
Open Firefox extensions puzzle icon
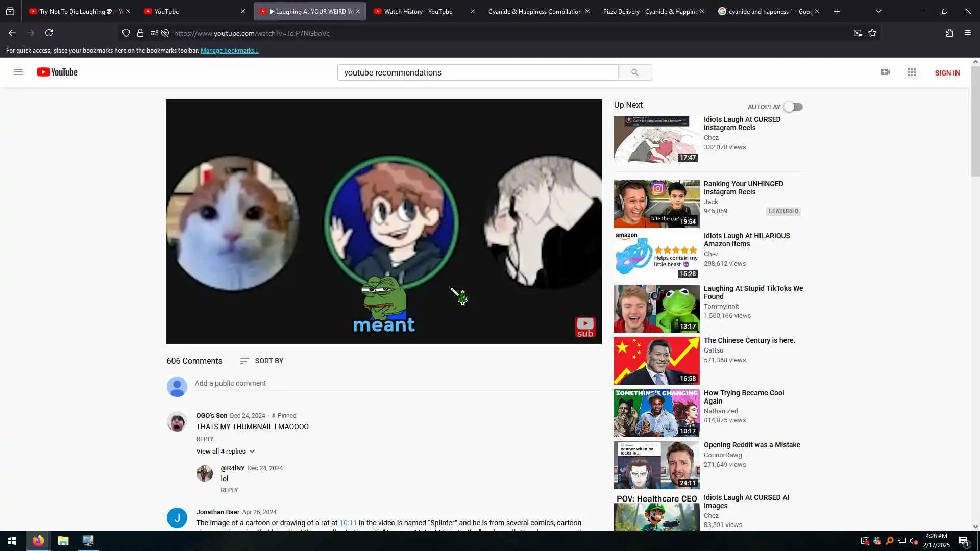click(949, 33)
